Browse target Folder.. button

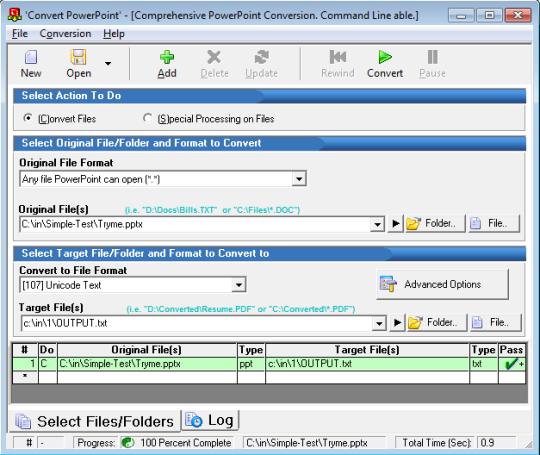[x=437, y=323]
